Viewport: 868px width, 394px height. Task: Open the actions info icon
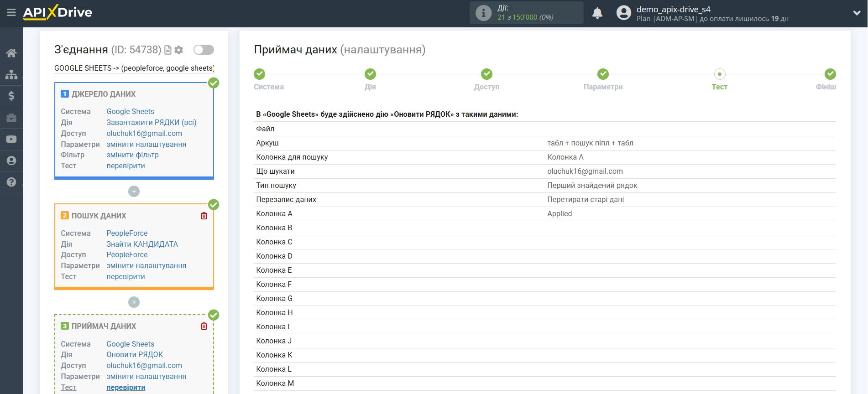[483, 13]
